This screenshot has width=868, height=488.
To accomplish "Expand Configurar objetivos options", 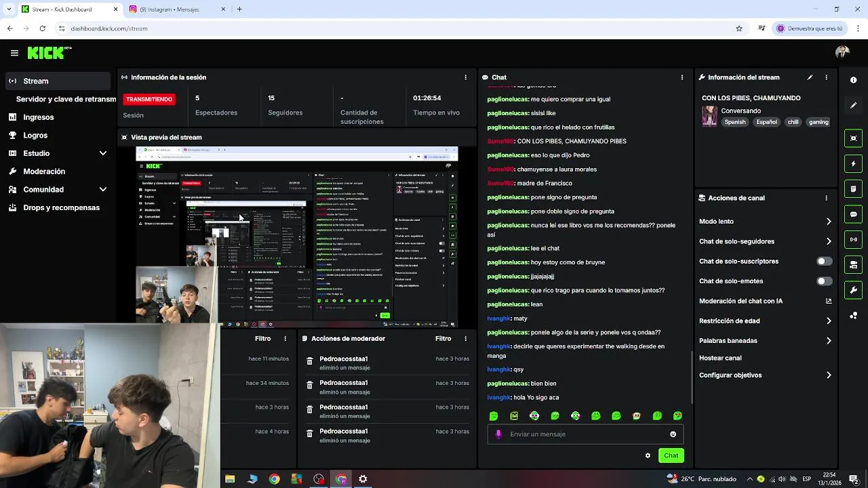I will click(829, 375).
